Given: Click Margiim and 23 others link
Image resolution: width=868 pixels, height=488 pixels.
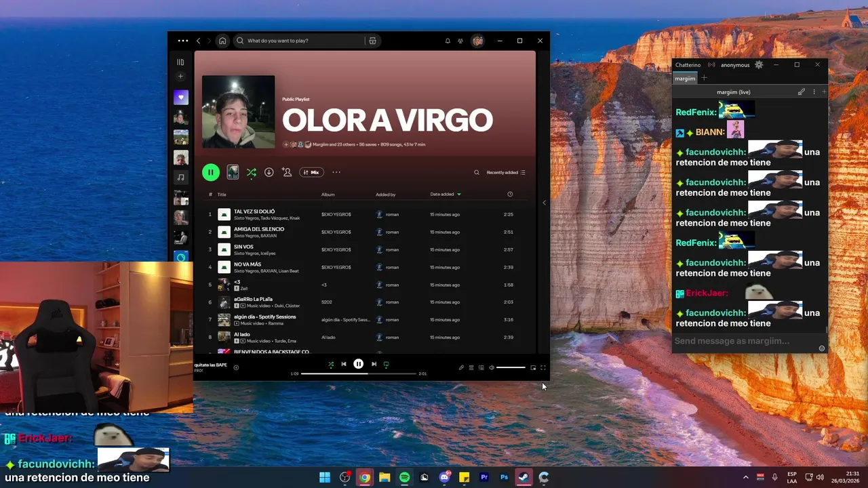Looking at the screenshot, I should 334,144.
